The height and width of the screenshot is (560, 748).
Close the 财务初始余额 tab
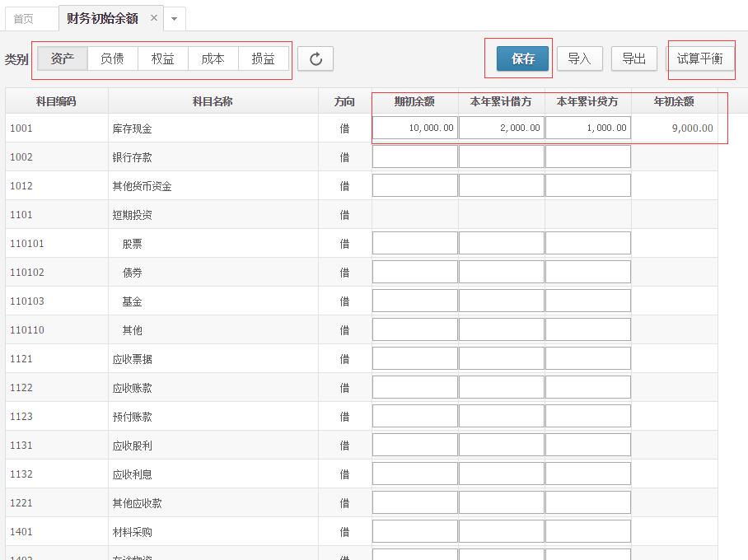coord(153,18)
